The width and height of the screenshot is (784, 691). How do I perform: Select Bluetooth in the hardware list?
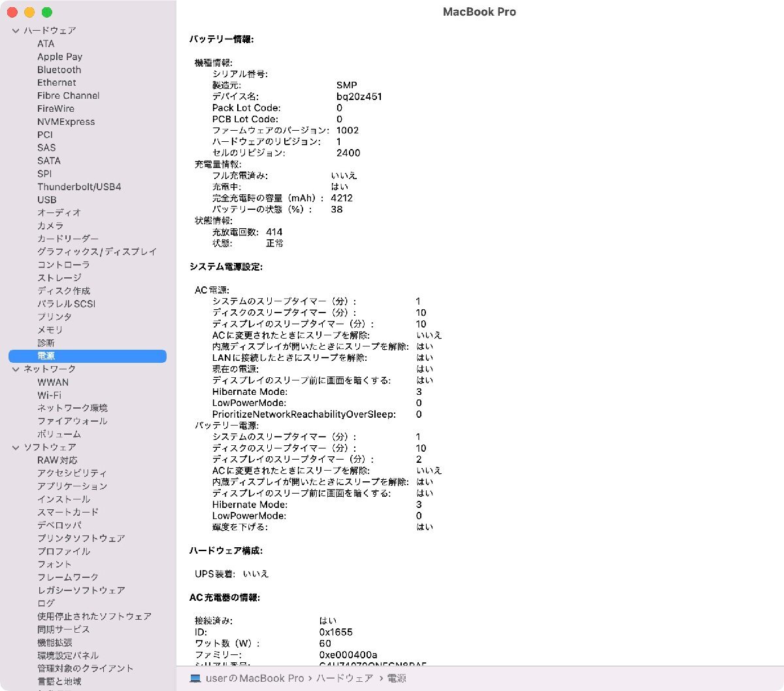point(59,70)
